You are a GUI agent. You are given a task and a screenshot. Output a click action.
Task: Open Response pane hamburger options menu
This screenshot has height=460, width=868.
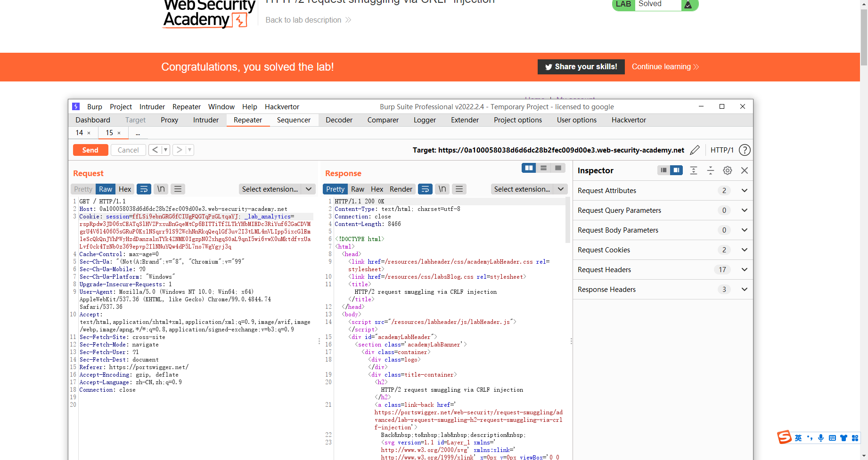coord(459,189)
